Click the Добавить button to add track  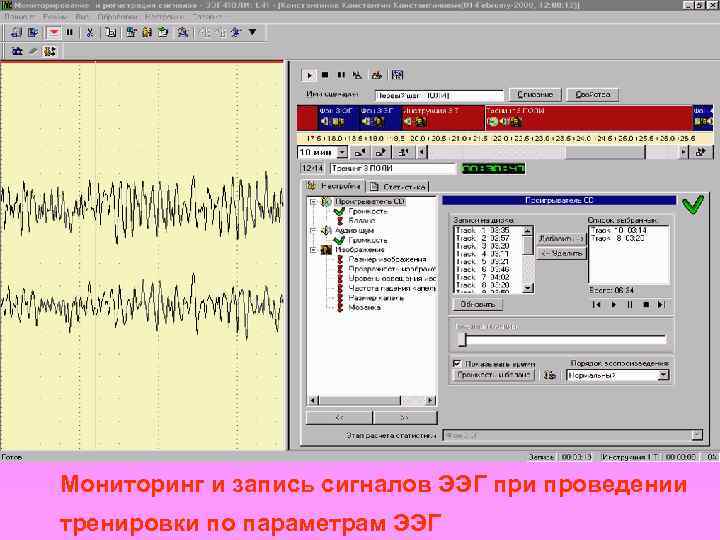[x=562, y=238]
